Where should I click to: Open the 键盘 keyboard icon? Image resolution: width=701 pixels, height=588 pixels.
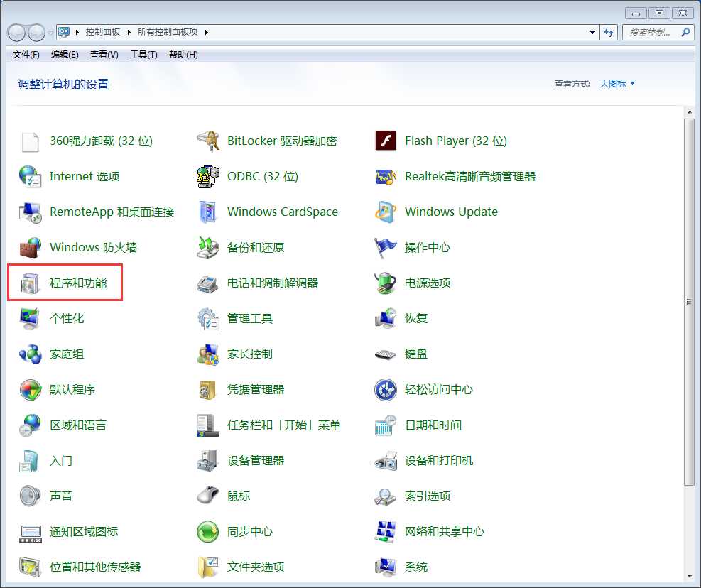(x=386, y=354)
